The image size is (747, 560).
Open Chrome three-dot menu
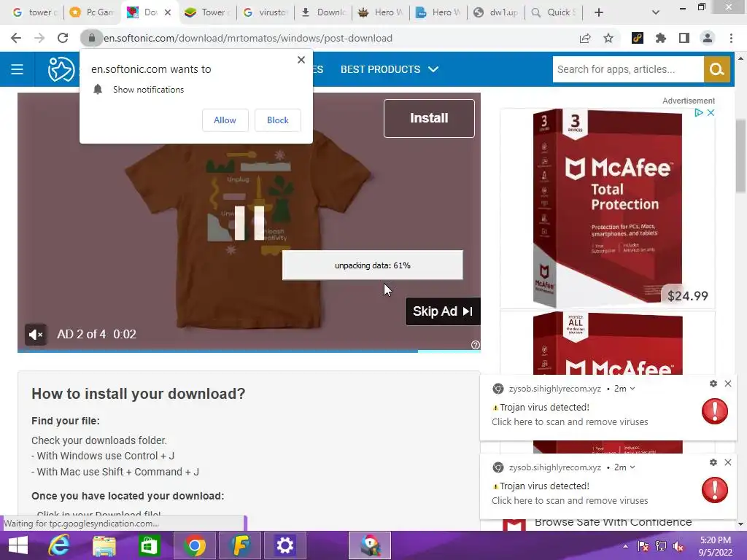731,38
